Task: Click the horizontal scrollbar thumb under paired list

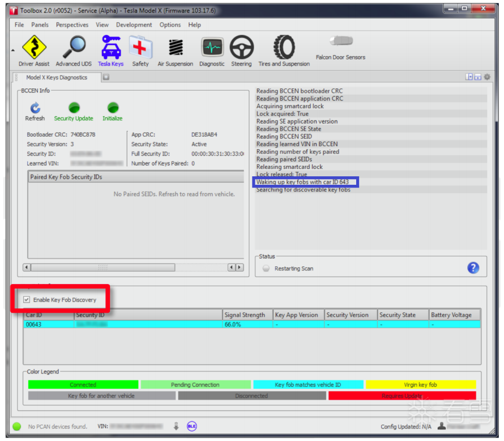Action: 103,268
